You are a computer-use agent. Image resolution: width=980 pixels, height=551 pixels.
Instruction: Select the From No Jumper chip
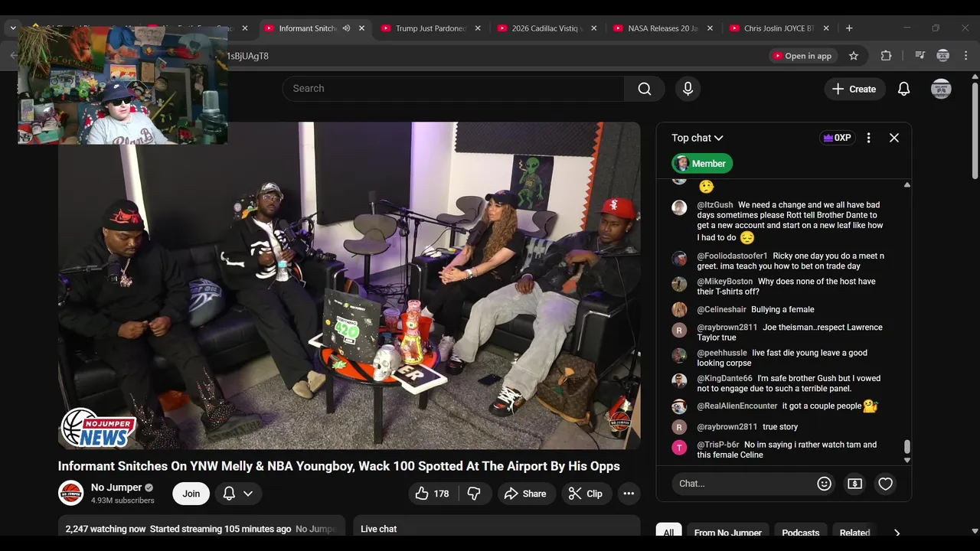click(728, 533)
